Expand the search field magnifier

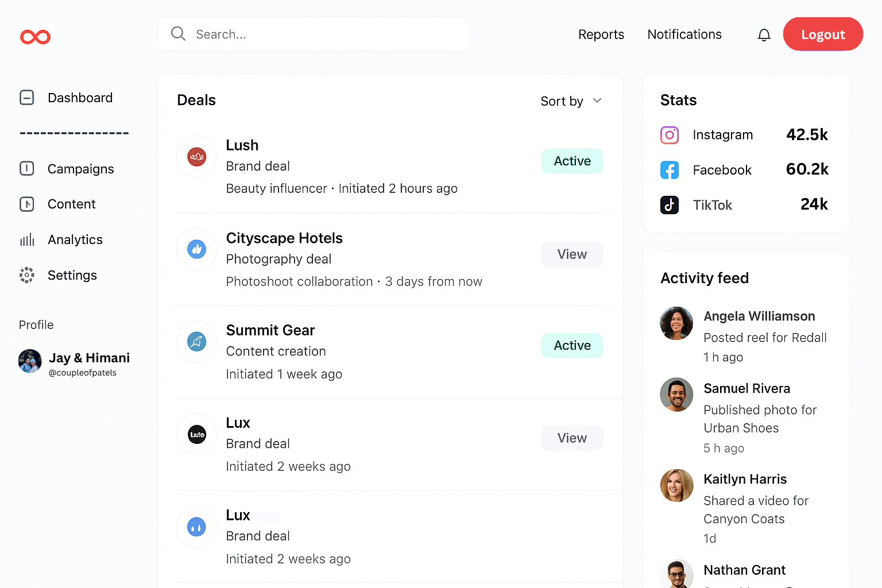coord(178,34)
